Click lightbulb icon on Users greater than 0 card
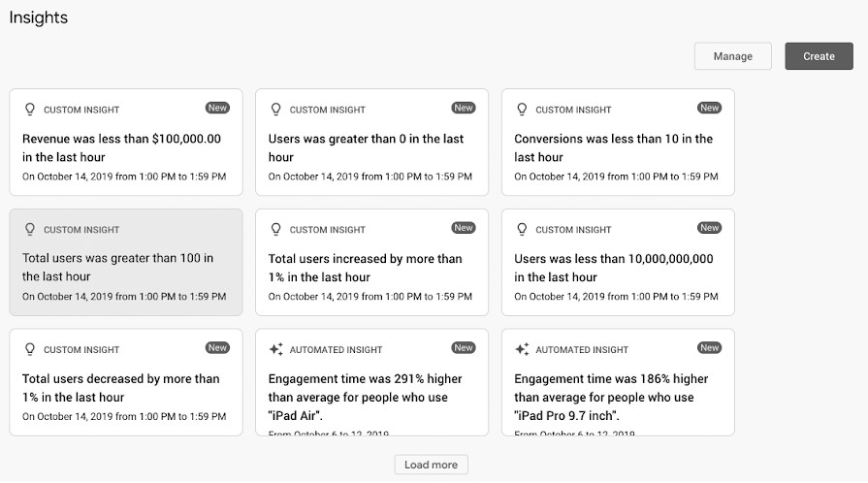868x483 pixels. click(x=276, y=110)
